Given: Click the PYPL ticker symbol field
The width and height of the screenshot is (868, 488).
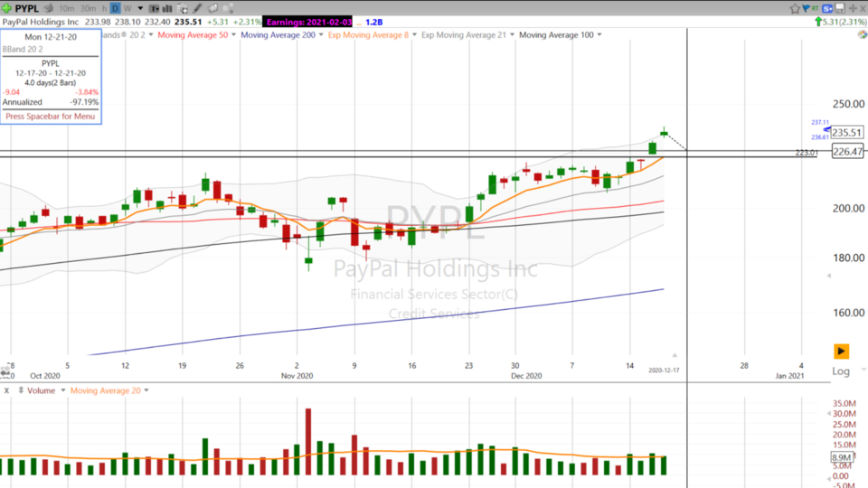Looking at the screenshot, I should (26, 8).
